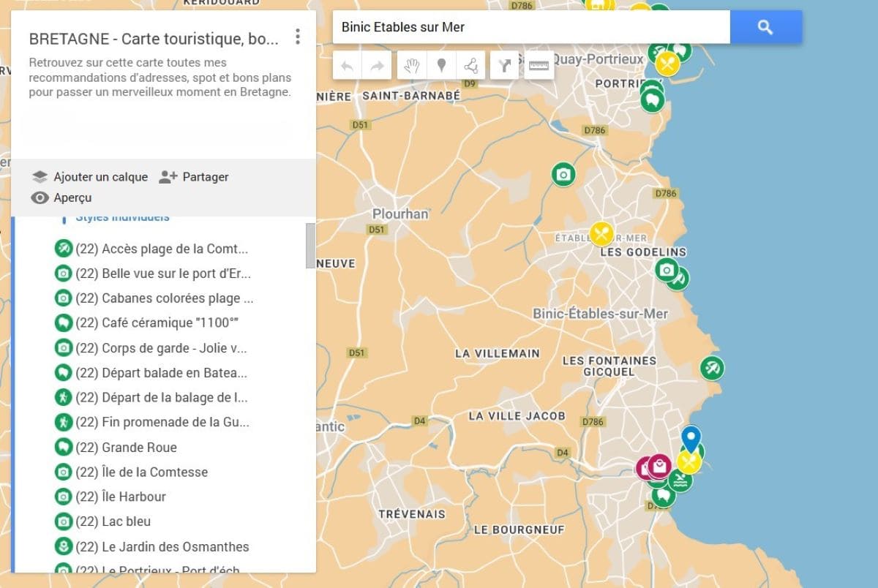Click the map description starting with Retrouvez
Image resolution: width=878 pixels, height=588 pixels.
160,78
